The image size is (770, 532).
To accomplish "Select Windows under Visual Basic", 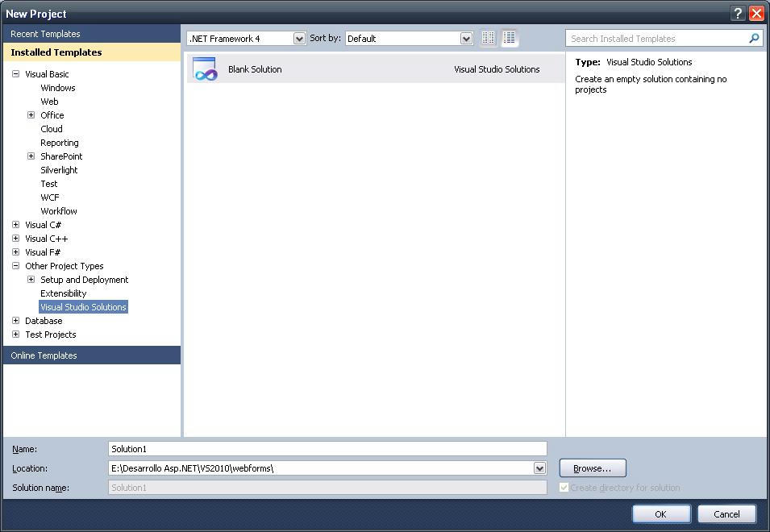I will [x=58, y=88].
